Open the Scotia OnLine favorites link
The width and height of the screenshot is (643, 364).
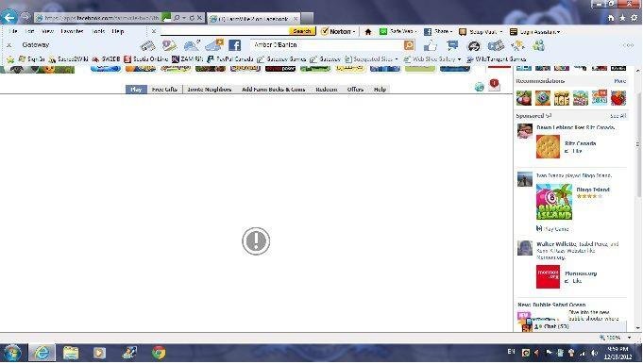146,59
